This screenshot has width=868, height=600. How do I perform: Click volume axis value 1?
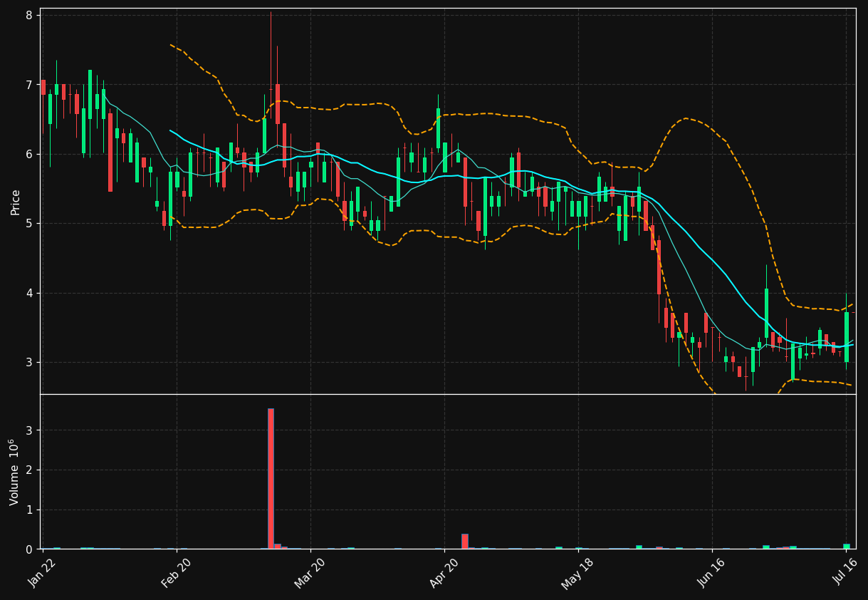click(x=29, y=510)
